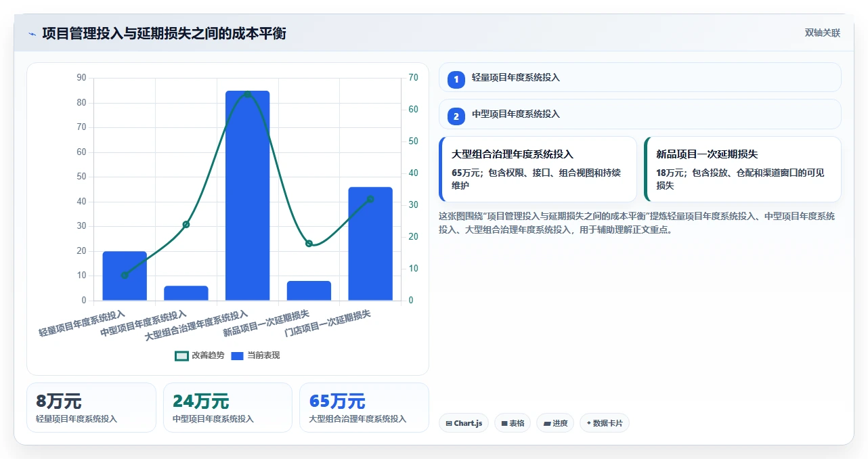Select the 进度 tag chip
Screen dimensions: 868x459
pyautogui.click(x=555, y=423)
